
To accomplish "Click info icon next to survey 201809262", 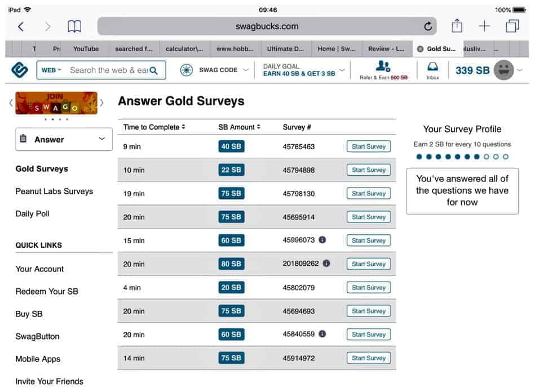I will (326, 264).
